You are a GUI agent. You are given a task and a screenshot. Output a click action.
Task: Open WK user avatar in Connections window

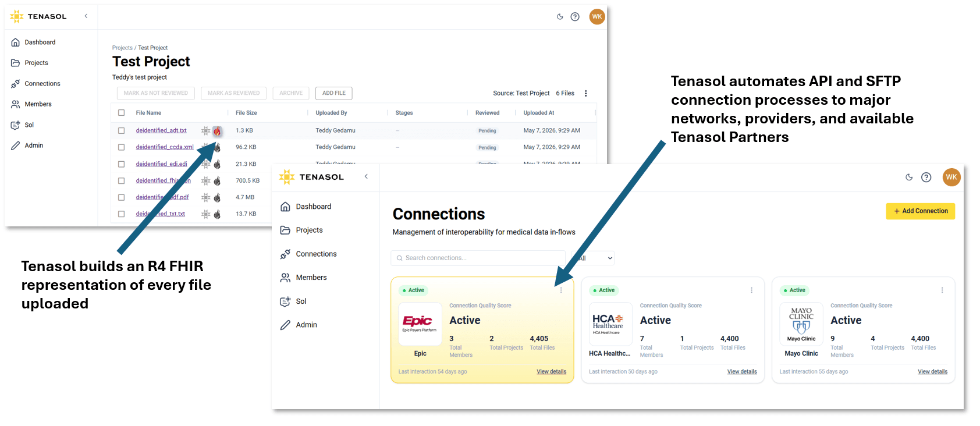tap(951, 177)
